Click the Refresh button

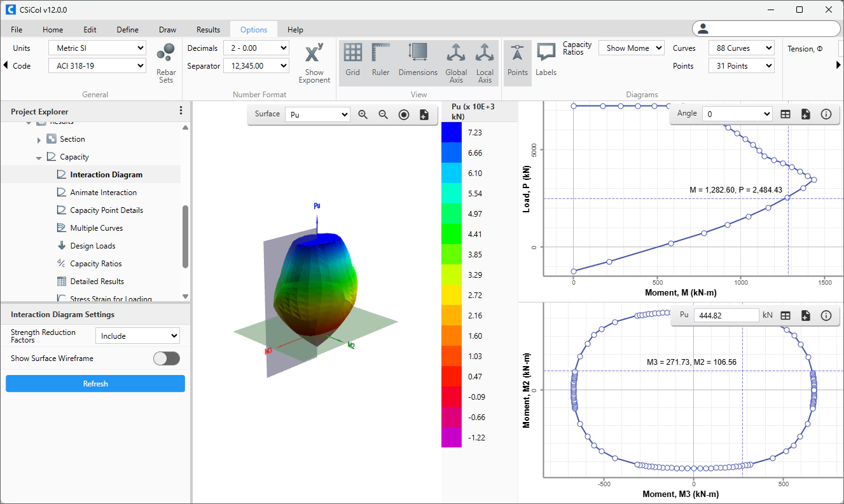pos(95,384)
